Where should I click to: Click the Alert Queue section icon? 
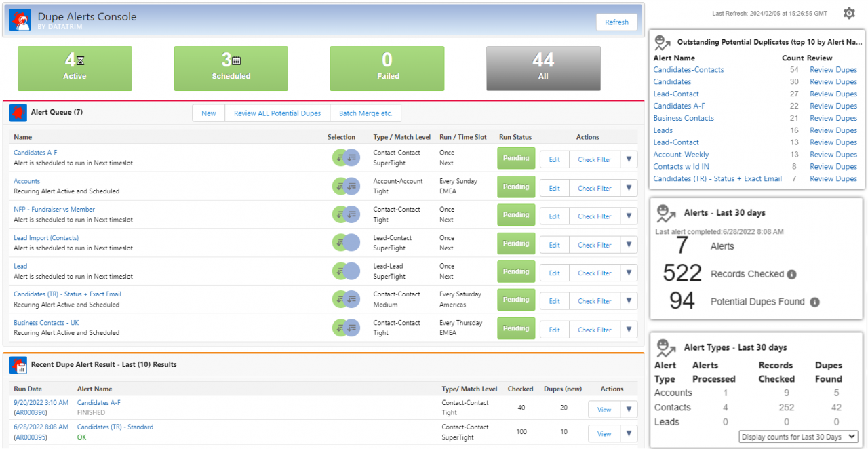(18, 113)
